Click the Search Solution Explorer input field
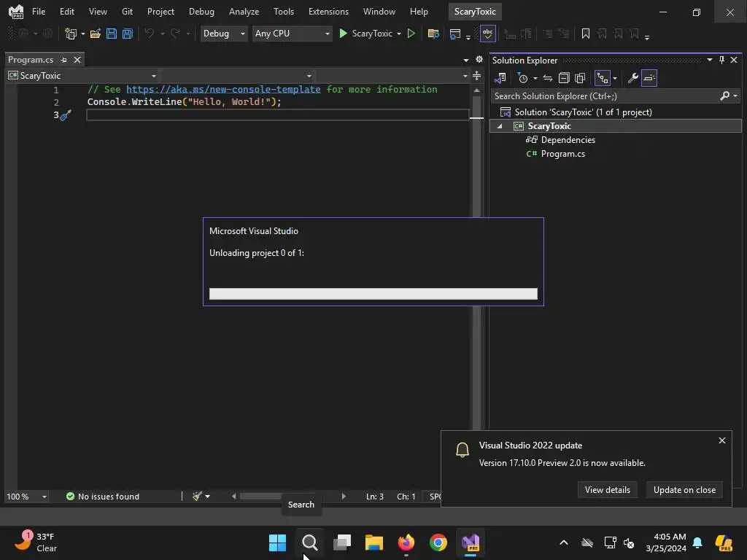 click(605, 96)
